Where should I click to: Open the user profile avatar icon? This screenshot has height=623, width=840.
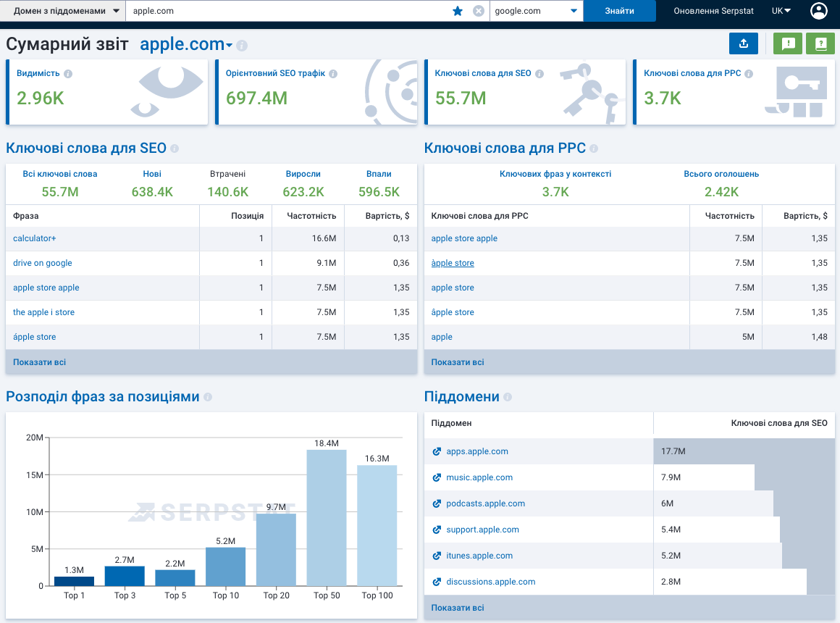(819, 11)
